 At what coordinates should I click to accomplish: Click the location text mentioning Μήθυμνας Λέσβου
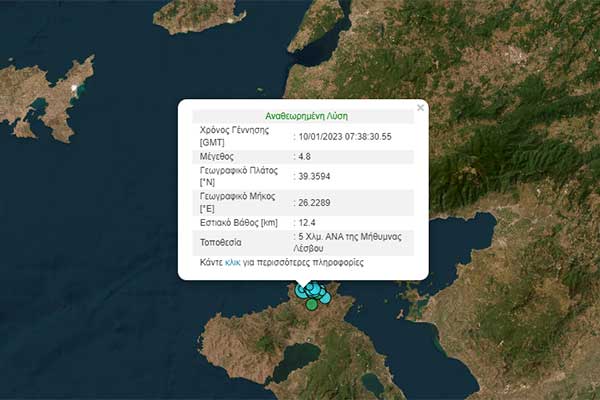[x=350, y=242]
